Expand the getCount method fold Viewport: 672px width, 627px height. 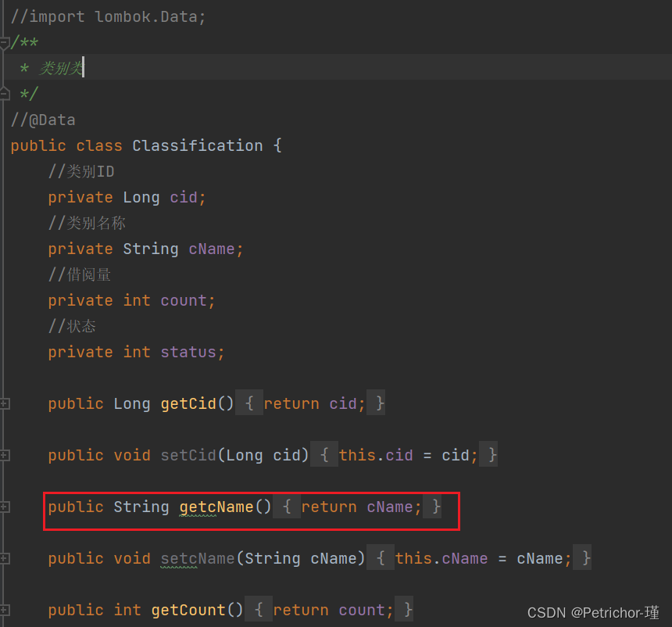pyautogui.click(x=4, y=610)
